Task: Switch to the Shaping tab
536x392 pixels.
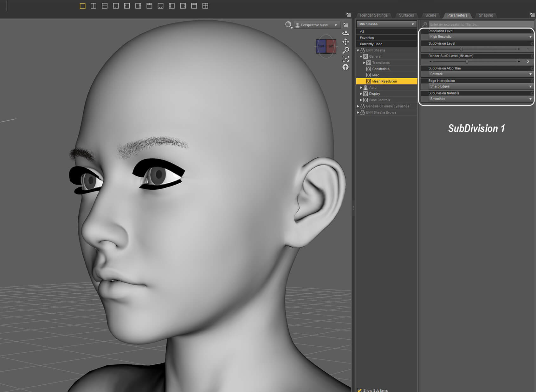Action: point(486,15)
